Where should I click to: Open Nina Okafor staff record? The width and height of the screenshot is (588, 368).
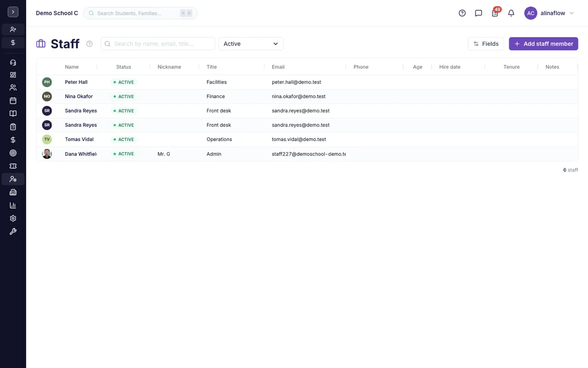click(79, 96)
